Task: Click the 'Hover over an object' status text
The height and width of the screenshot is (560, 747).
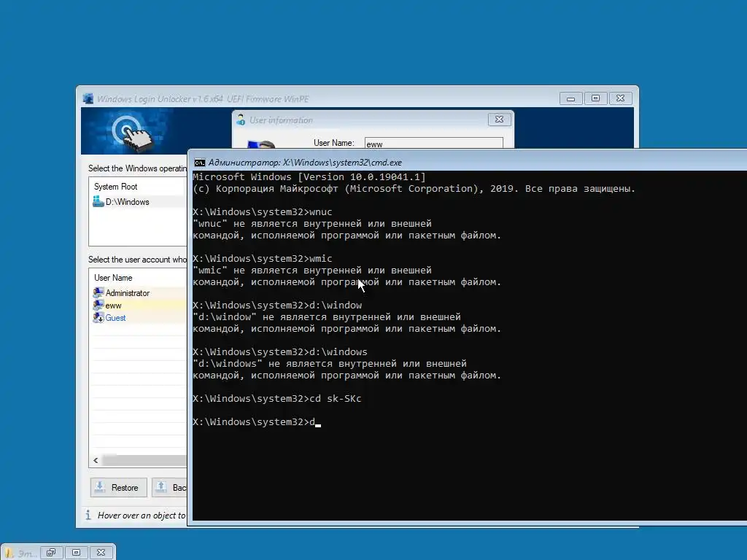Action: (x=142, y=516)
